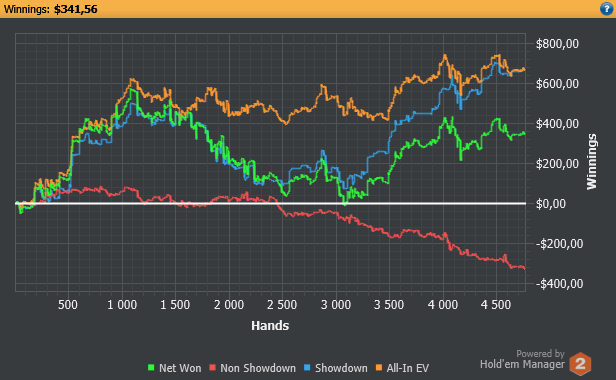Click the $800,00 y-axis label
Screen dimensions: 616x380
[x=557, y=44]
